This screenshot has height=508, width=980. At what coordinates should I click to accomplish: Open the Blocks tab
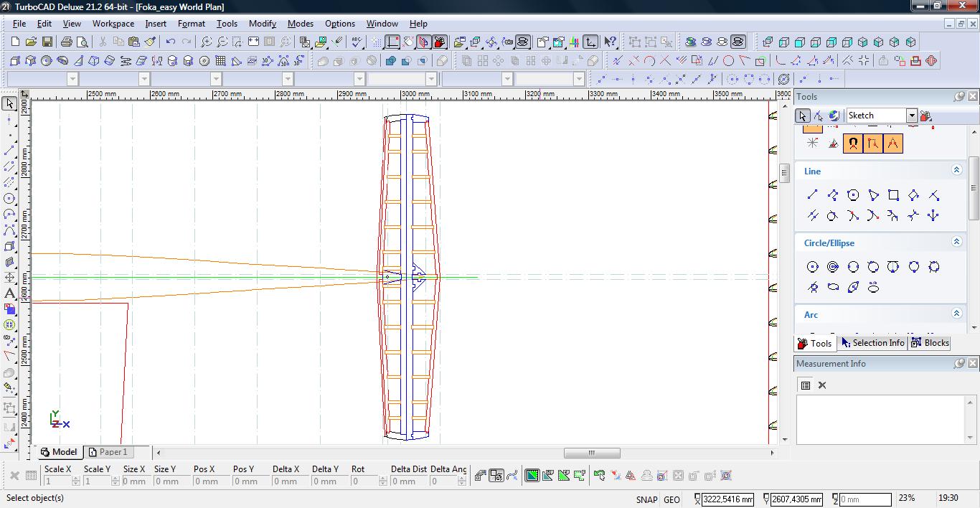(930, 343)
